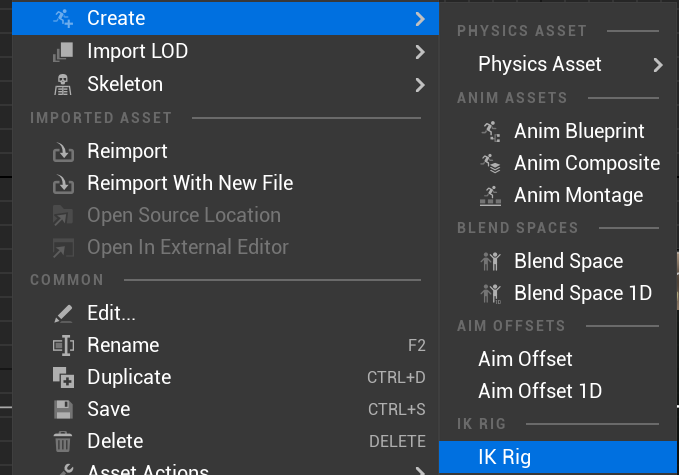Expand the Skeleton chevron arrow
The image size is (679, 475).
pos(420,85)
